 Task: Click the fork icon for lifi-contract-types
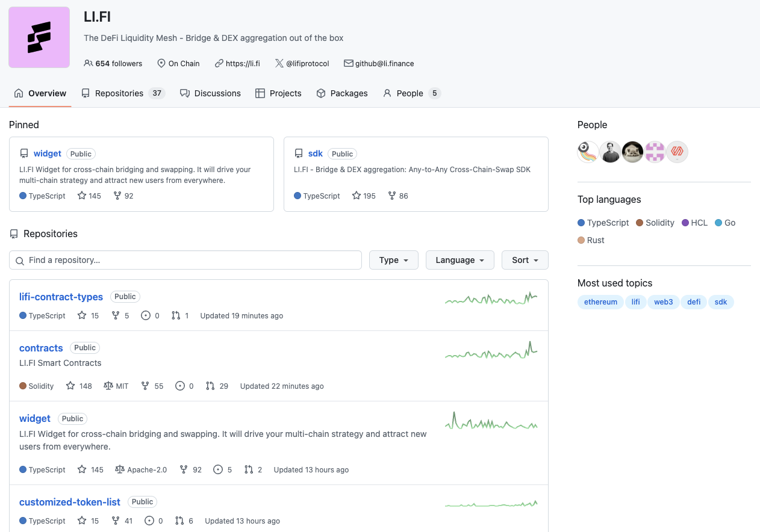116,315
